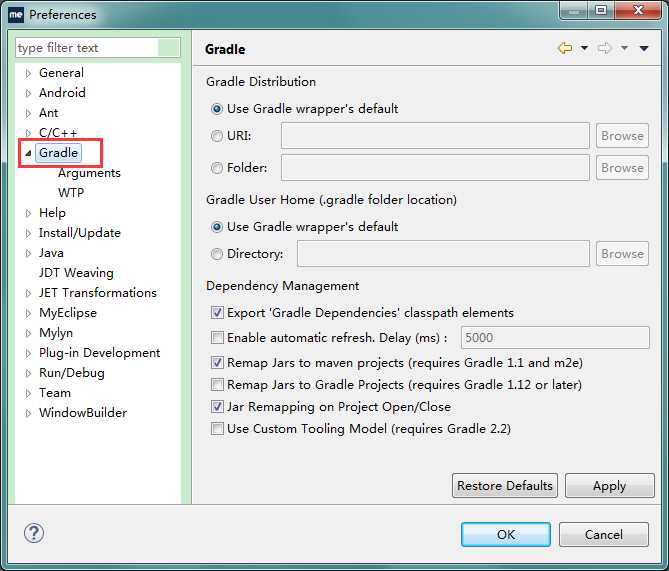This screenshot has width=669, height=571.
Task: Toggle Jar Remapping on Project Open/Close
Action: click(217, 407)
